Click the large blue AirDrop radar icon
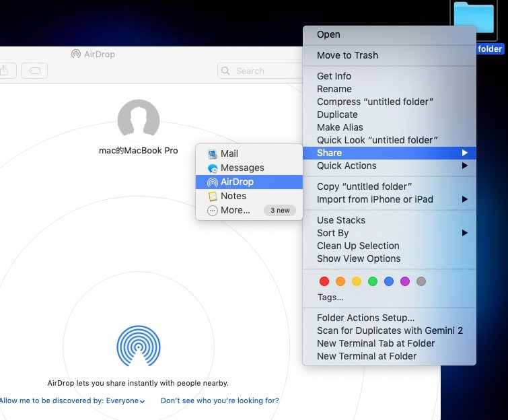Viewport: 508px width, 420px height. (x=138, y=345)
